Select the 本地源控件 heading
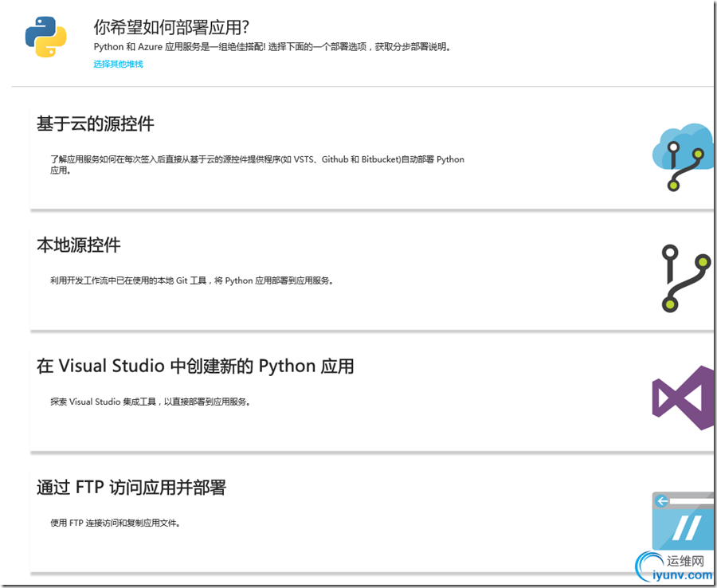Screen dimensions: 717x588 point(78,245)
